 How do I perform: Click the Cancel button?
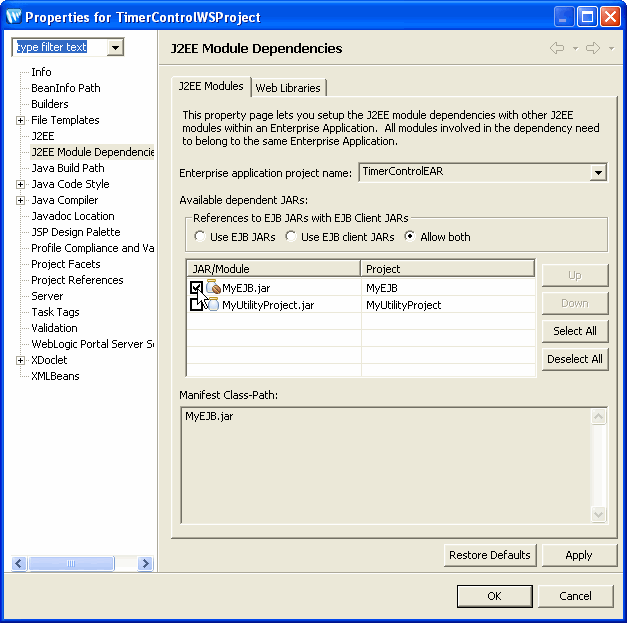click(575, 596)
